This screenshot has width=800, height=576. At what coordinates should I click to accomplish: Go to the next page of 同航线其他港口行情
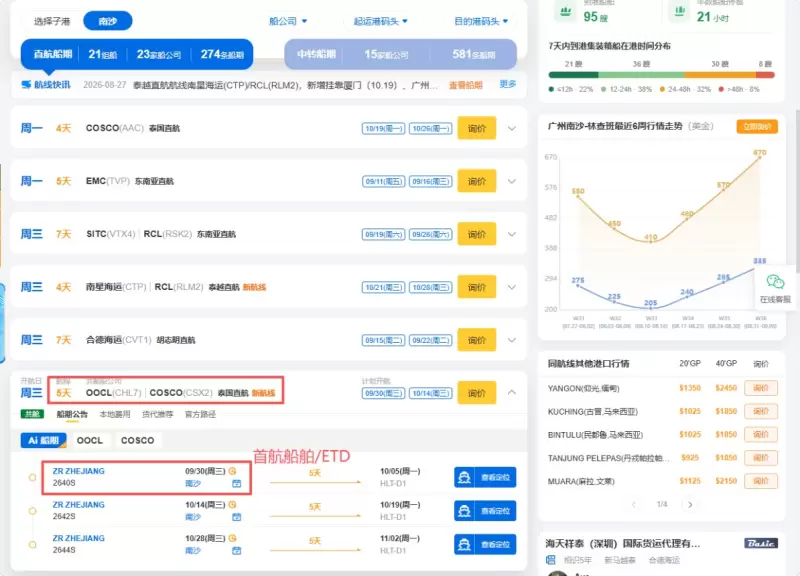[690, 505]
